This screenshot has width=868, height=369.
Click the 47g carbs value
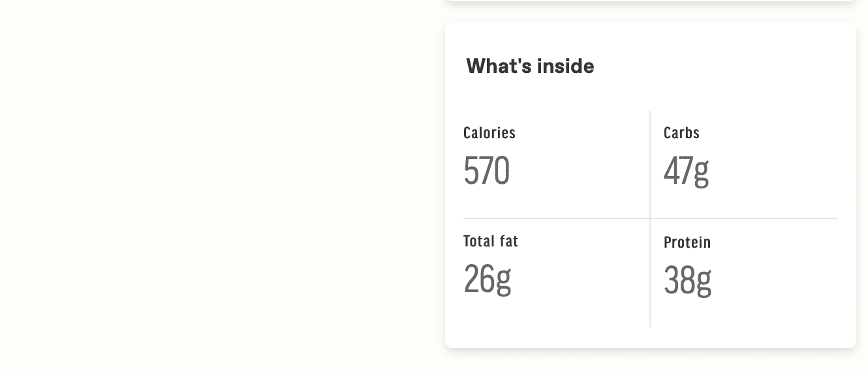click(686, 171)
